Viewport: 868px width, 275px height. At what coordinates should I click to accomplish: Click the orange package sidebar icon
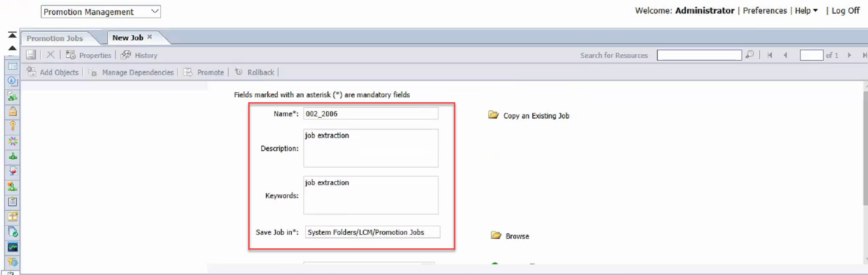pos(13,217)
